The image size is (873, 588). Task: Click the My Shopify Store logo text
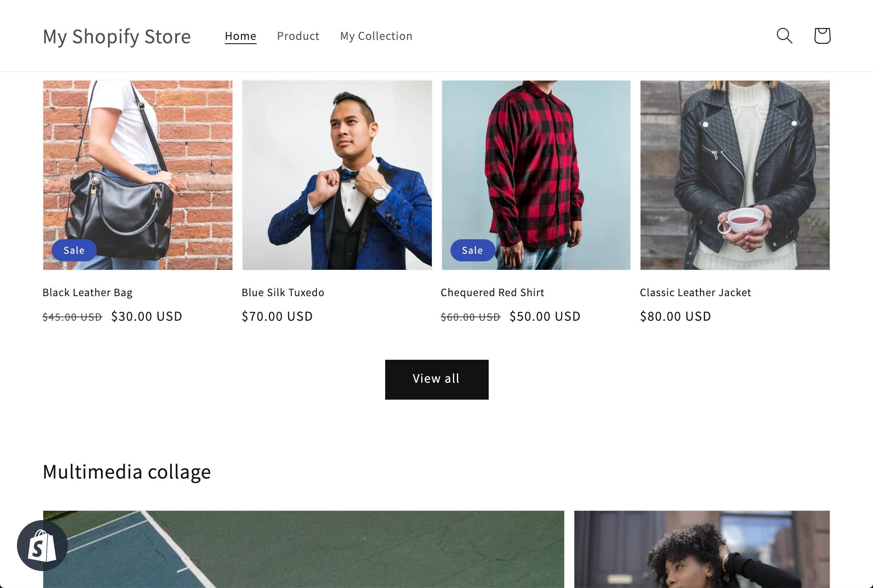coord(116,36)
